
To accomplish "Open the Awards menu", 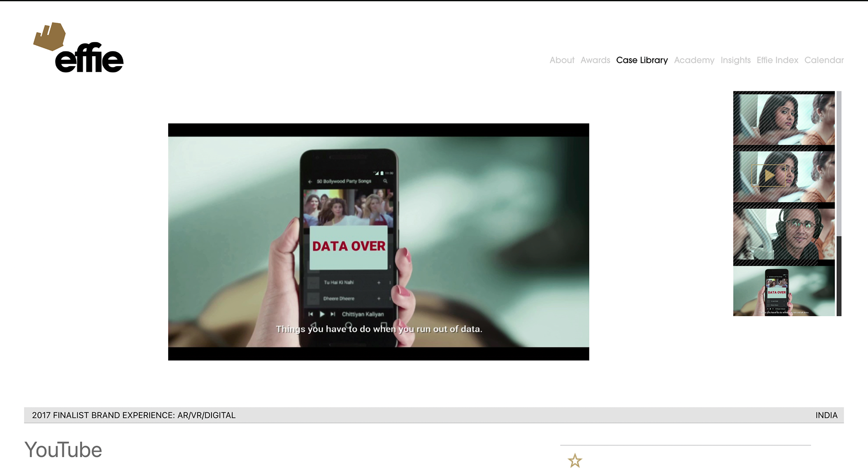I will pos(595,60).
